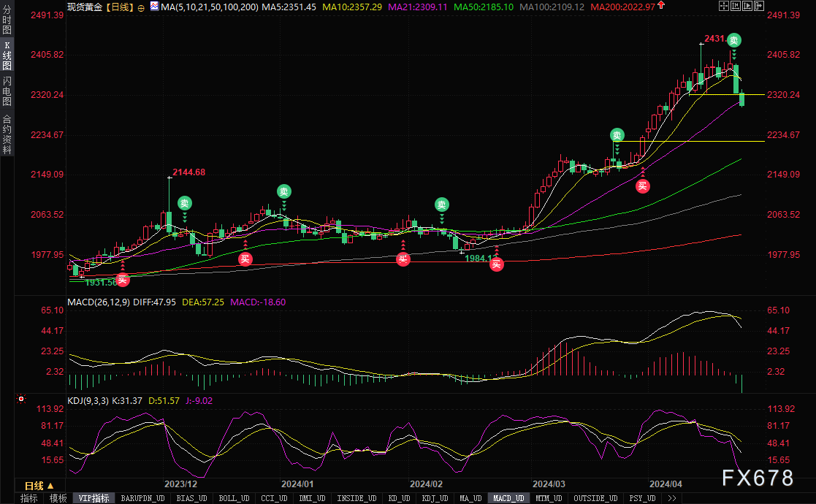
Task: Click the magenta MA21:2309.11 value
Action: pos(418,7)
